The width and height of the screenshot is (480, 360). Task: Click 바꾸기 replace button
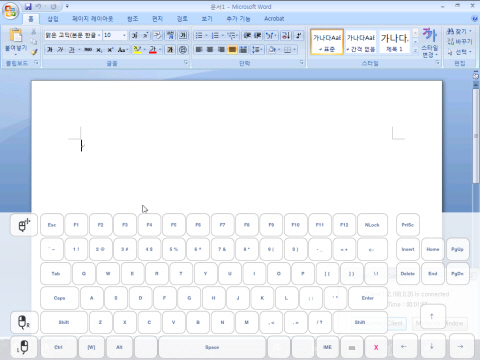460,42
